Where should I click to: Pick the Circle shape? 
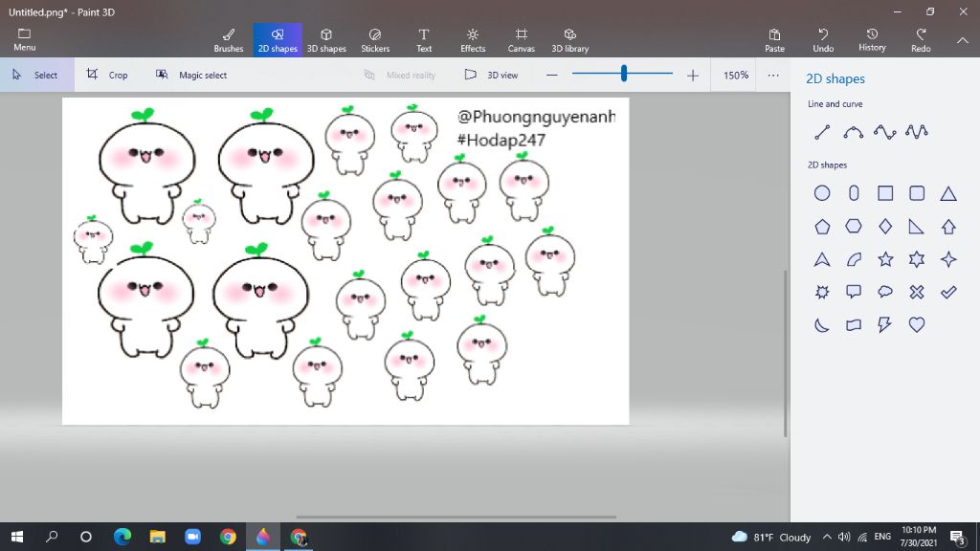[822, 193]
